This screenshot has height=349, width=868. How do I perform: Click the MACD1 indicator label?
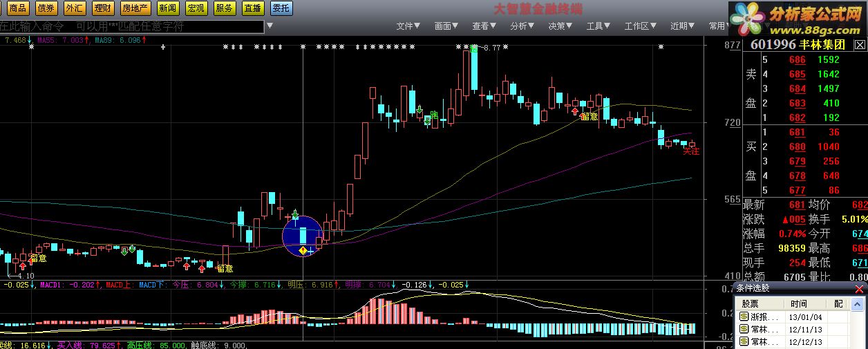pyautogui.click(x=70, y=284)
